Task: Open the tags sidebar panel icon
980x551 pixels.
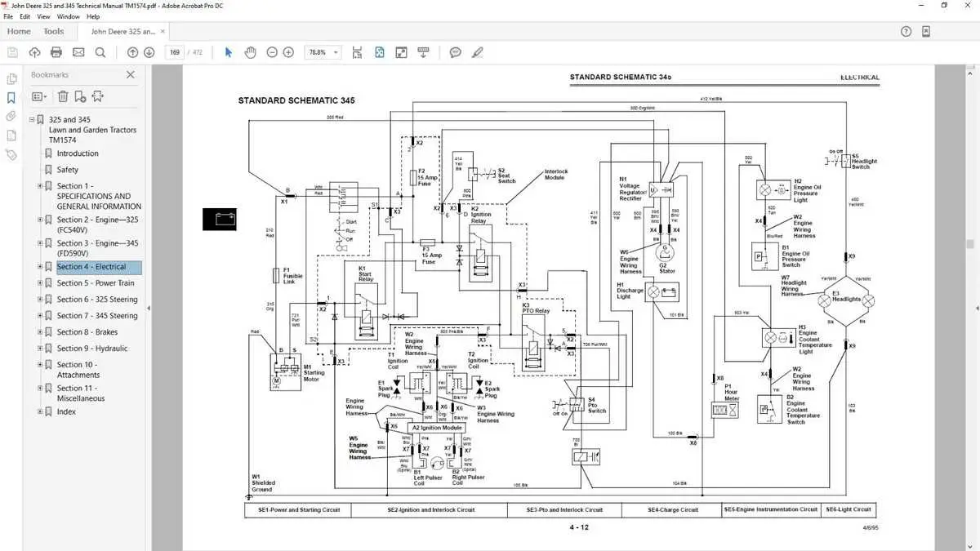Action: [x=11, y=154]
